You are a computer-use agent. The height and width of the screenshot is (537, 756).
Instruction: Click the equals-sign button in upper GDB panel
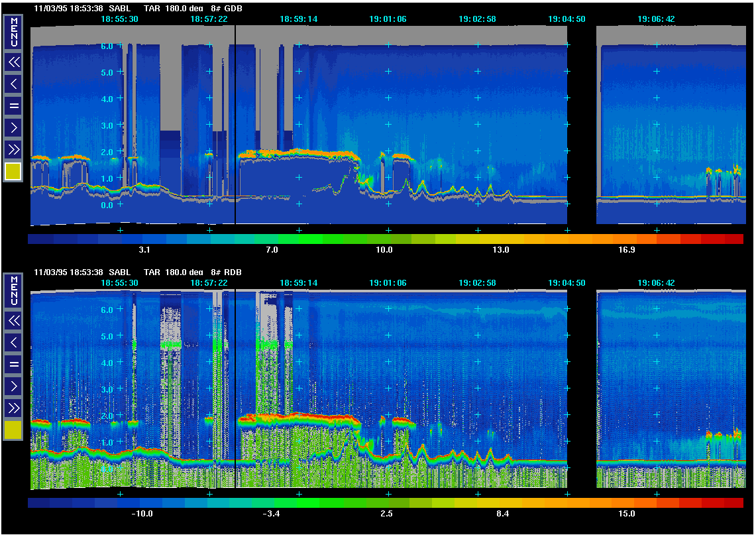[x=13, y=105]
